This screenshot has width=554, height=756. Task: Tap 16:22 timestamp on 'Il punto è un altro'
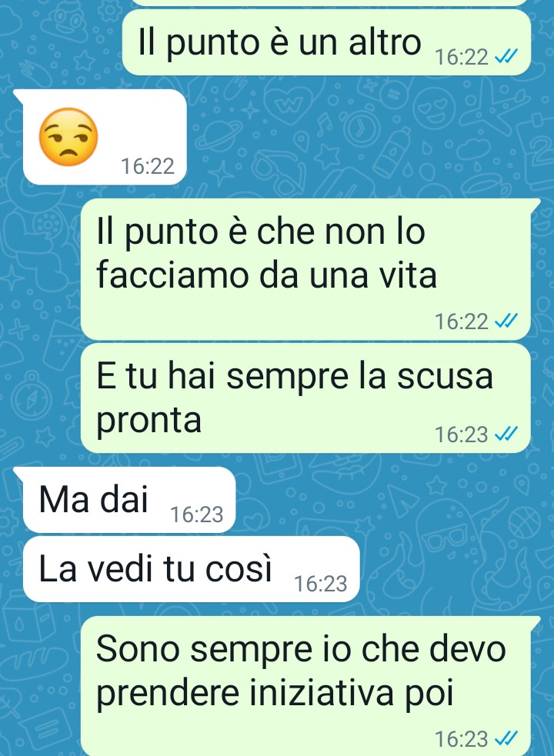point(462,57)
